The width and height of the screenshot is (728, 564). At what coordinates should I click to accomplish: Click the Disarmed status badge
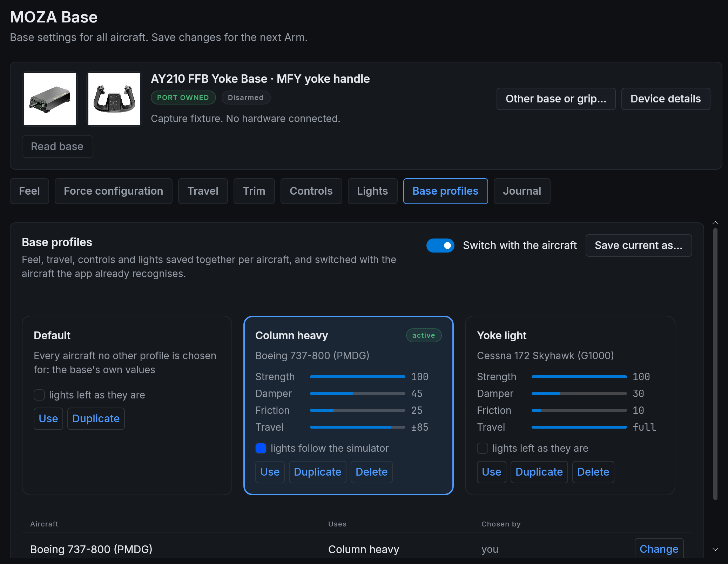click(246, 98)
